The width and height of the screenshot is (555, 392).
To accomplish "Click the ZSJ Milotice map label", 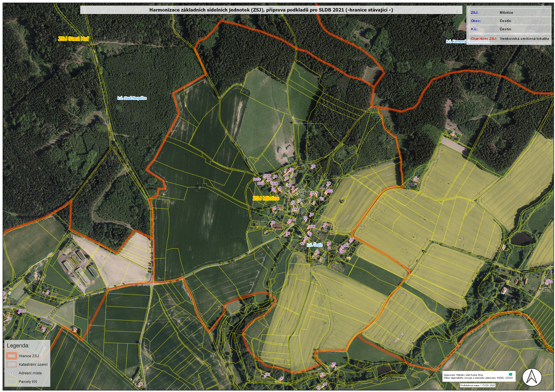I will click(x=266, y=198).
